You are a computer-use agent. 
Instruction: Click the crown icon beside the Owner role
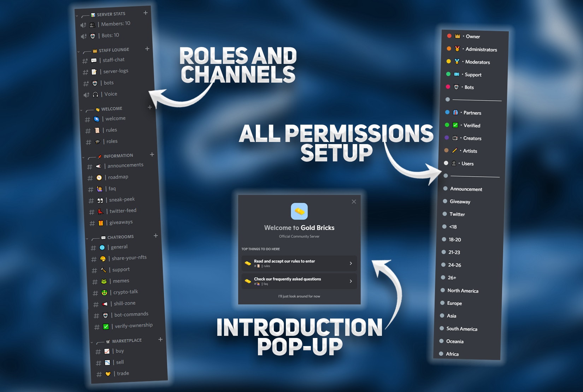(457, 36)
